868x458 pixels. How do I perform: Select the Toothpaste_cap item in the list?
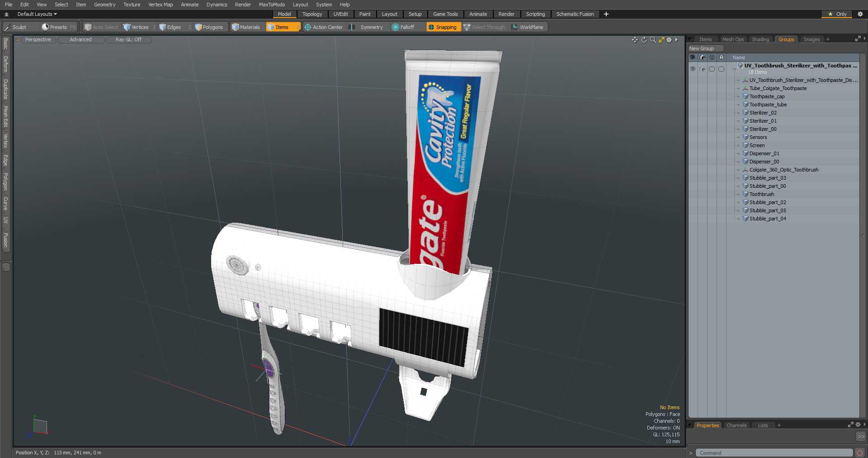point(767,96)
